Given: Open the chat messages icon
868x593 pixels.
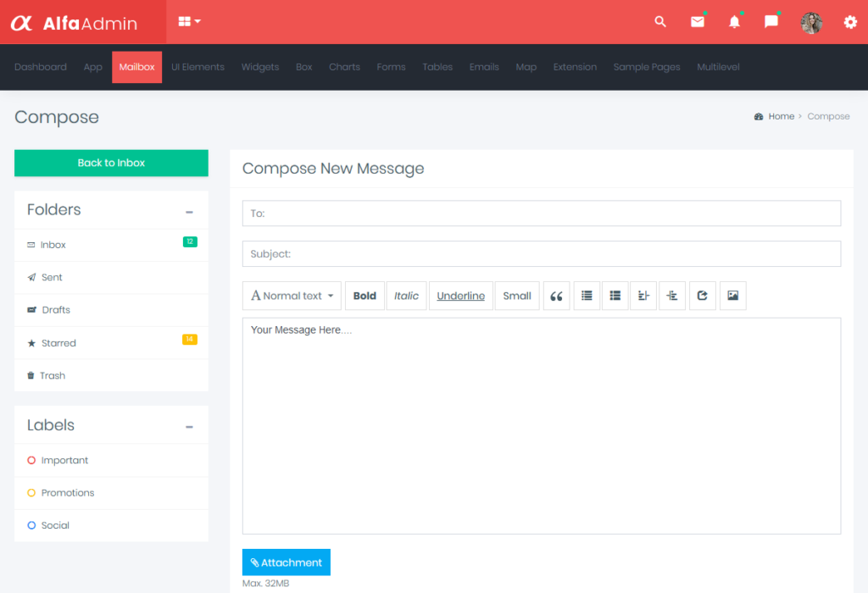Looking at the screenshot, I should coord(771,22).
